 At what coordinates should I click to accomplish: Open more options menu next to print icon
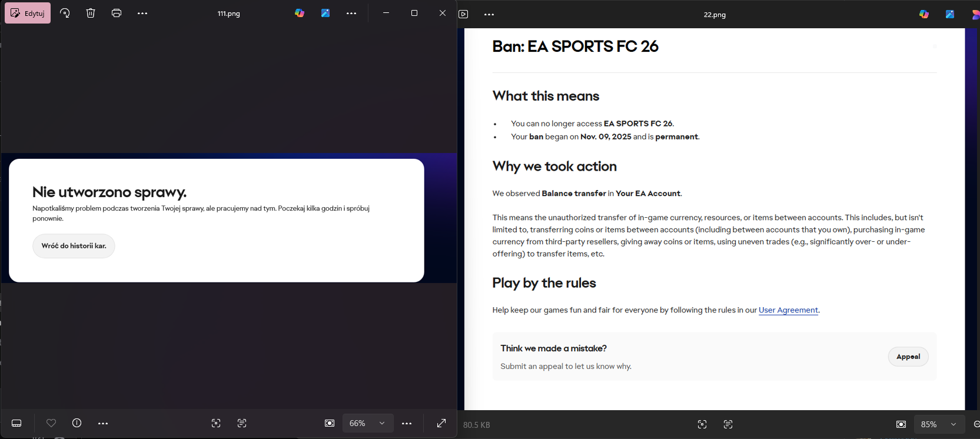[x=142, y=13]
